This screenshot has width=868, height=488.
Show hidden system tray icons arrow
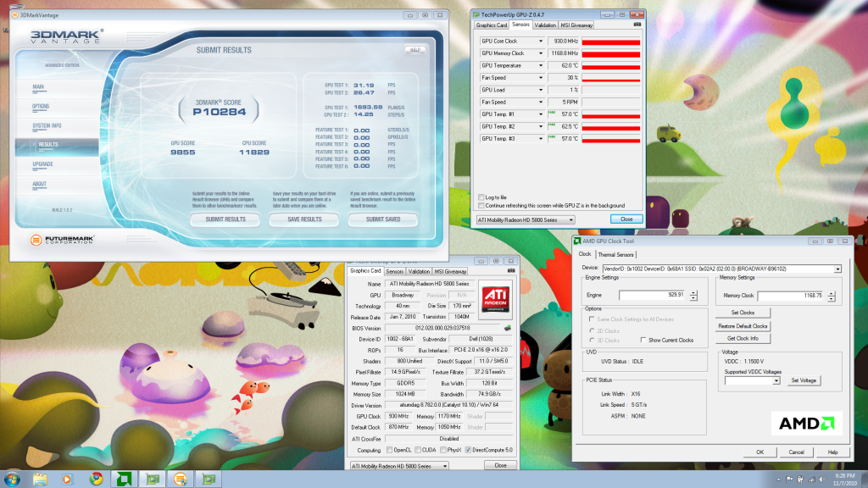click(x=778, y=480)
